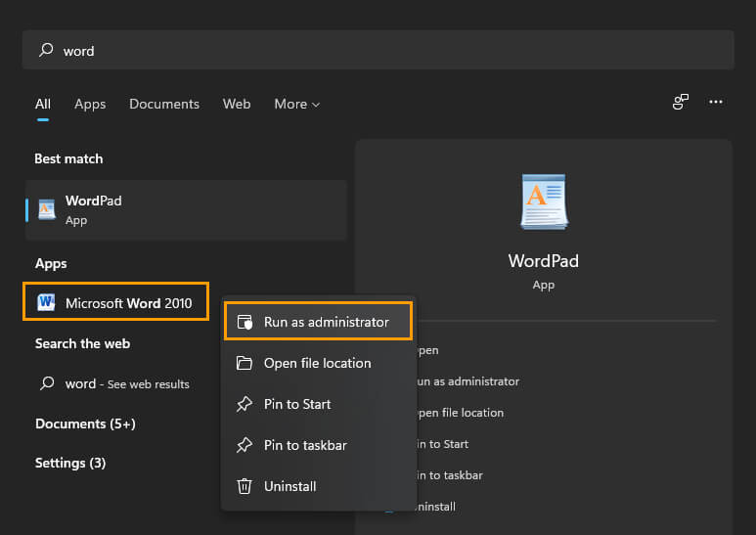Click pin icon beside Pin to taskbar
This screenshot has width=756, height=535.
click(244, 445)
